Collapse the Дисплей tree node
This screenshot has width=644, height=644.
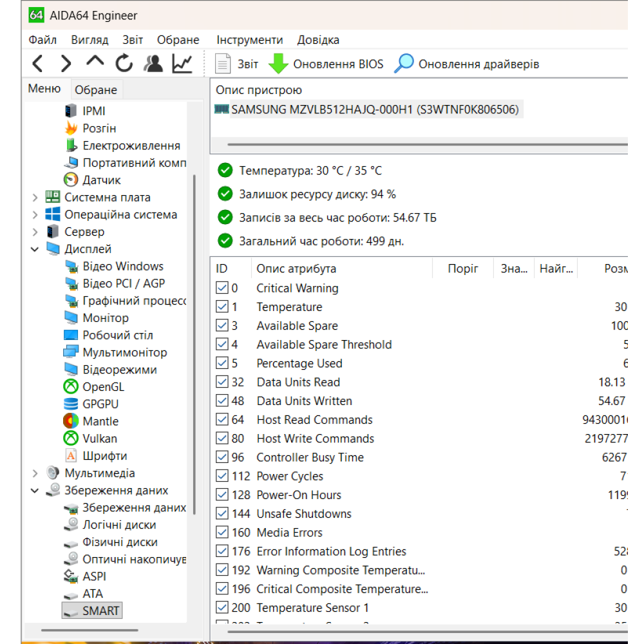point(35,249)
